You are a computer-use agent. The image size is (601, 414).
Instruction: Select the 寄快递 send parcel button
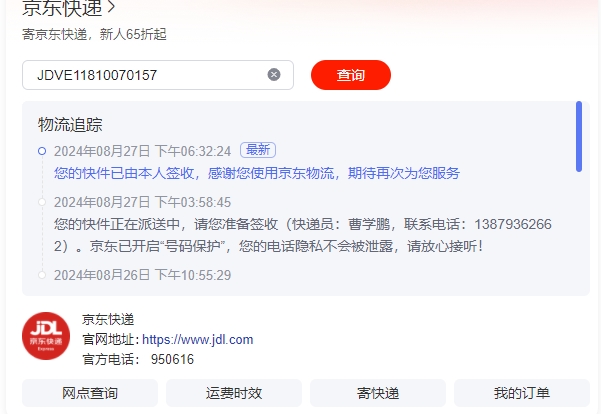click(x=378, y=393)
